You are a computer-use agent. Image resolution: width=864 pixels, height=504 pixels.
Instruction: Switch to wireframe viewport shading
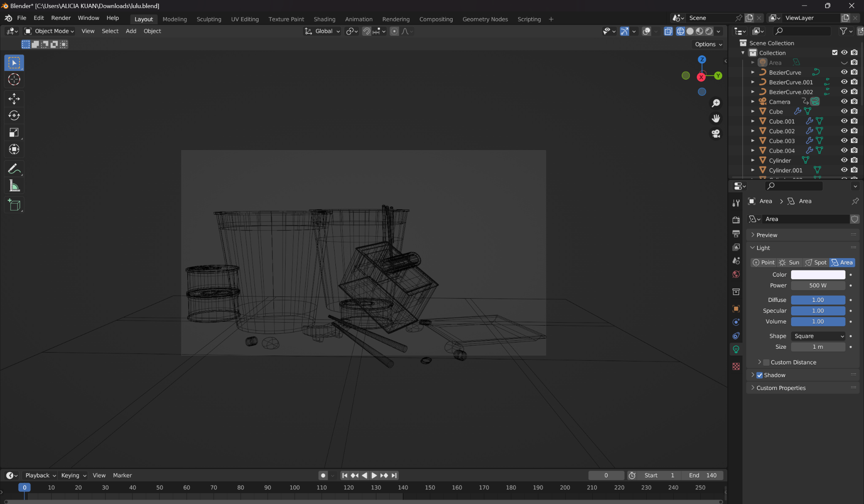pyautogui.click(x=680, y=31)
